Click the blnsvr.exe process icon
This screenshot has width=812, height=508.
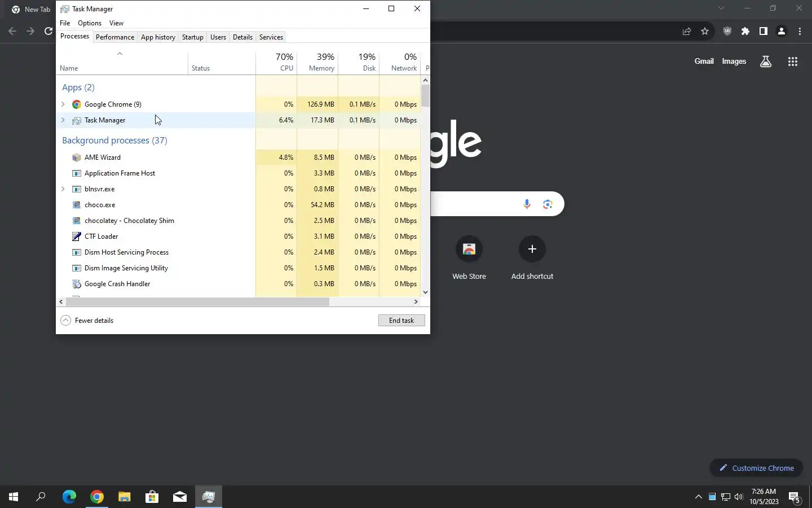(x=77, y=189)
